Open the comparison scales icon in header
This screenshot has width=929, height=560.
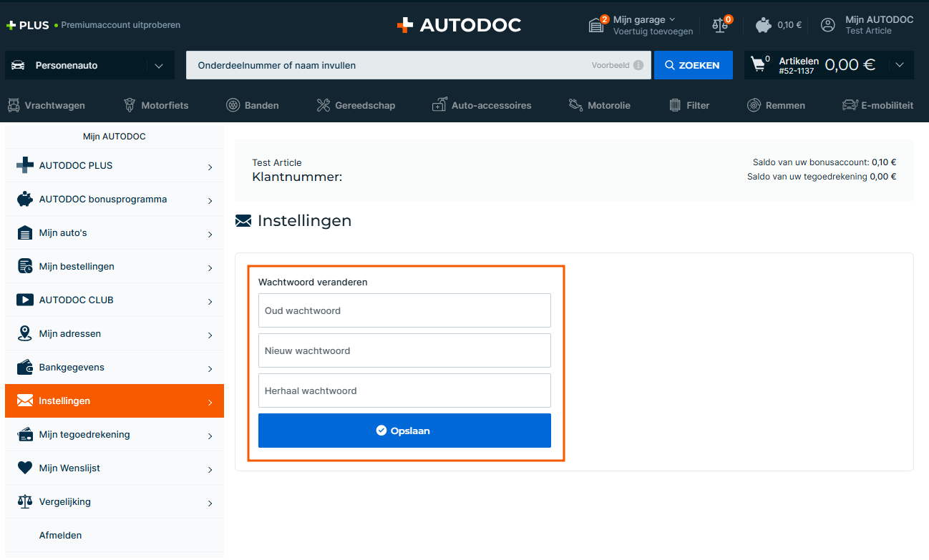(720, 25)
